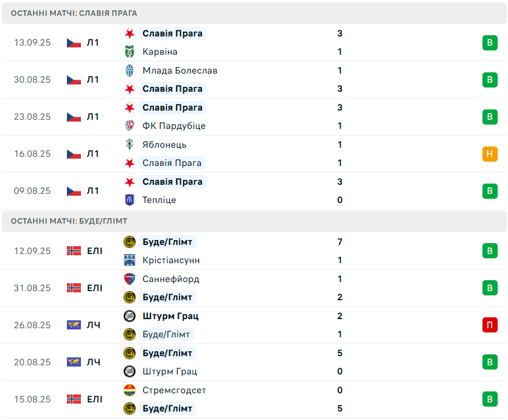508x420 pixels.
Task: Click the Mladá Boleslav club logo
Action: tap(129, 71)
